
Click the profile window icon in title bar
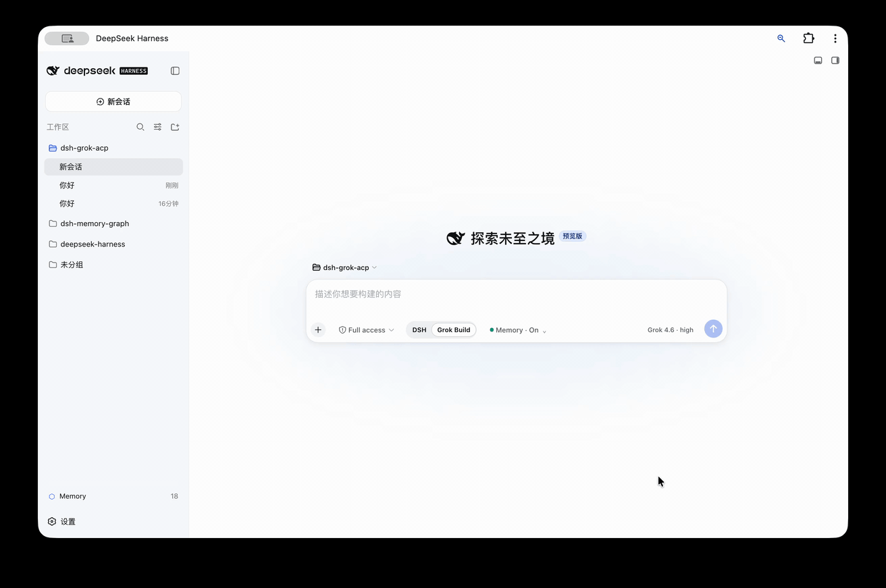(67, 38)
